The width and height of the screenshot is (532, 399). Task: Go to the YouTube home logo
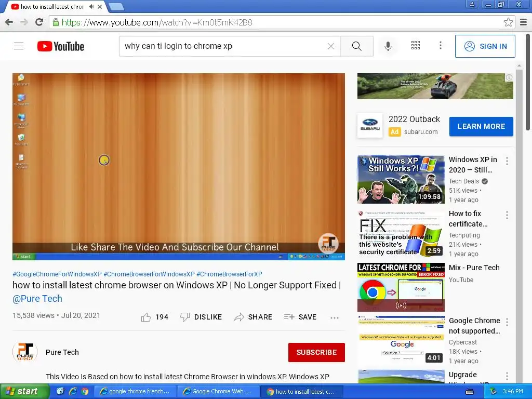(x=61, y=46)
